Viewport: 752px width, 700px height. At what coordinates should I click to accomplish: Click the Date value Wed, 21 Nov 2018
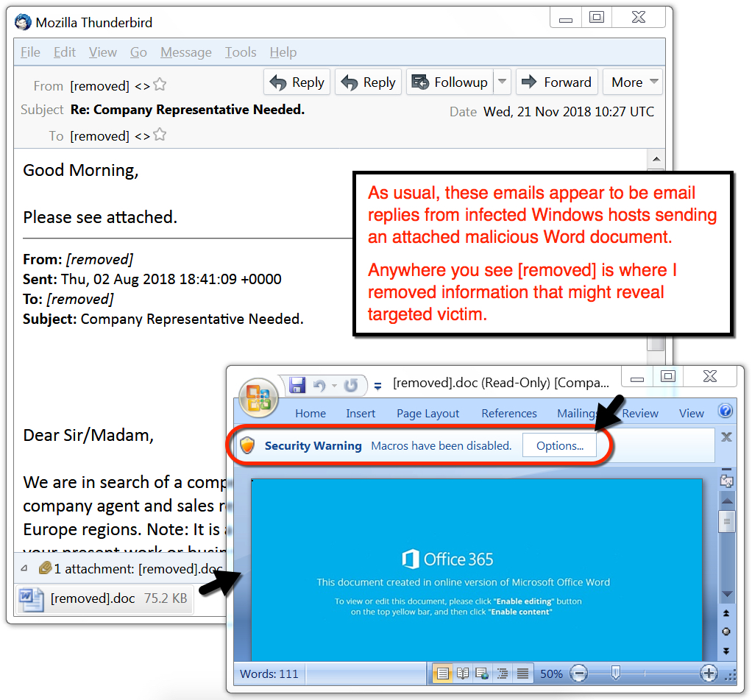pos(569,112)
